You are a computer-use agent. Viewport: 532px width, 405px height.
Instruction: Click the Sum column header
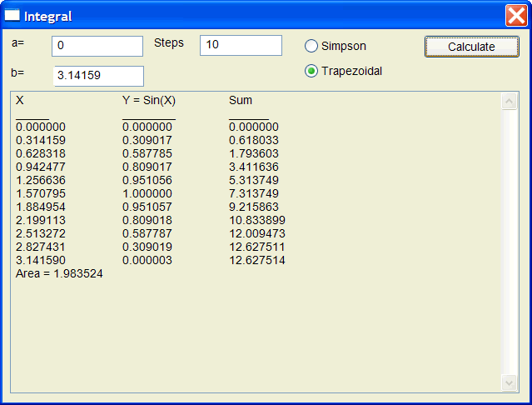point(241,101)
